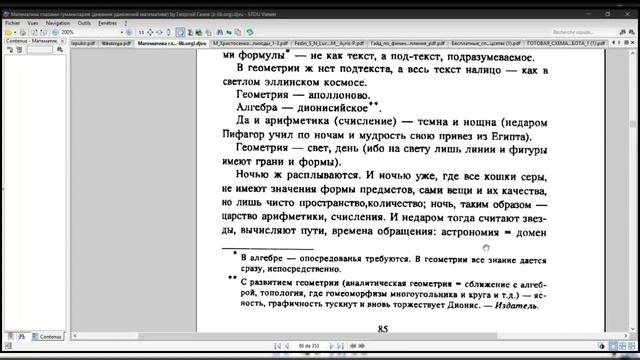
Task: Switch to the ГОТОВАЯ_СХЕМА pdf tab
Action: (x=566, y=43)
